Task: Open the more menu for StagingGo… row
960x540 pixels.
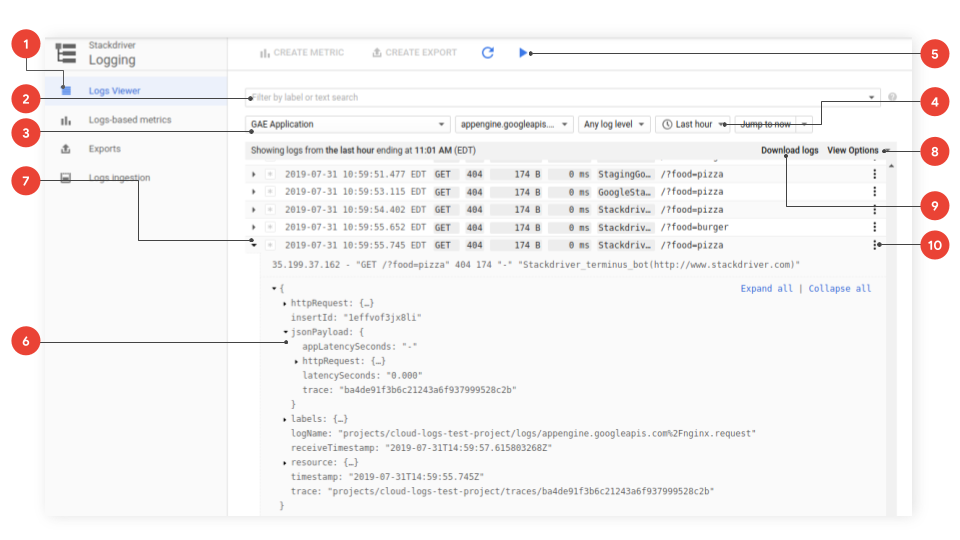Action: 874,174
